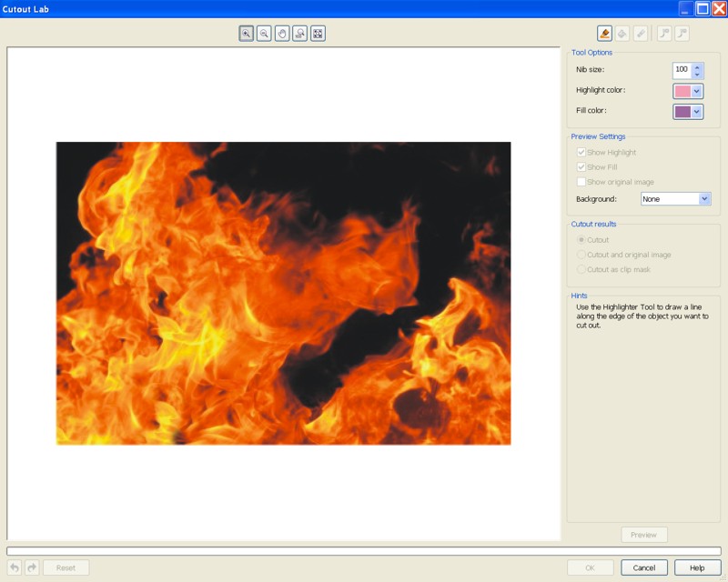The image size is (728, 582).
Task: Decrease Nib size with down arrow
Action: click(697, 75)
